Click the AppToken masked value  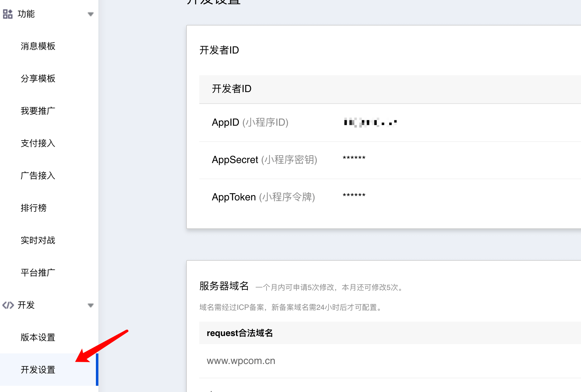pos(354,196)
